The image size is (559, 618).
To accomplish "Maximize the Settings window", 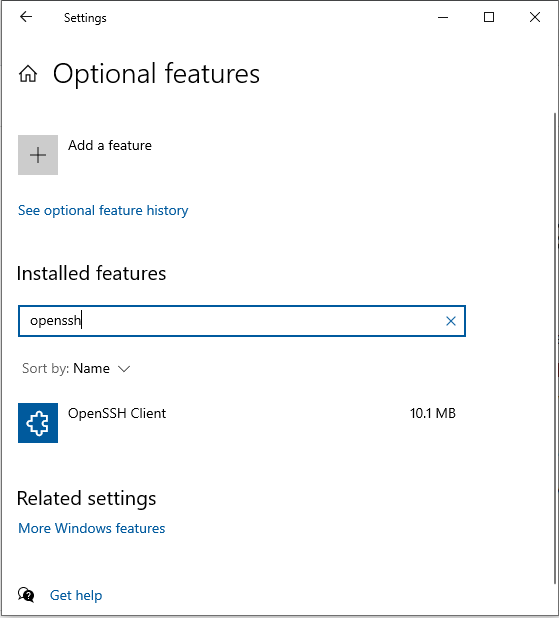I will [x=489, y=17].
